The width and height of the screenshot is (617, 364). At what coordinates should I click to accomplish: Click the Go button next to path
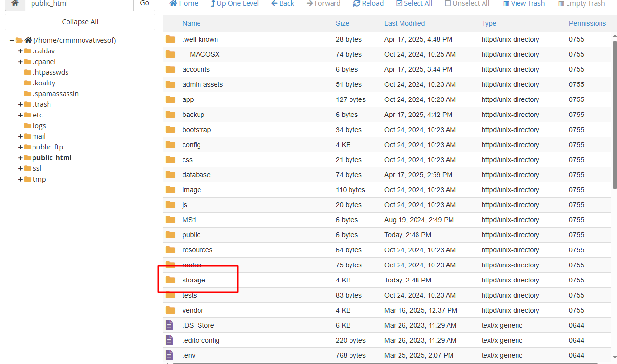(x=144, y=4)
